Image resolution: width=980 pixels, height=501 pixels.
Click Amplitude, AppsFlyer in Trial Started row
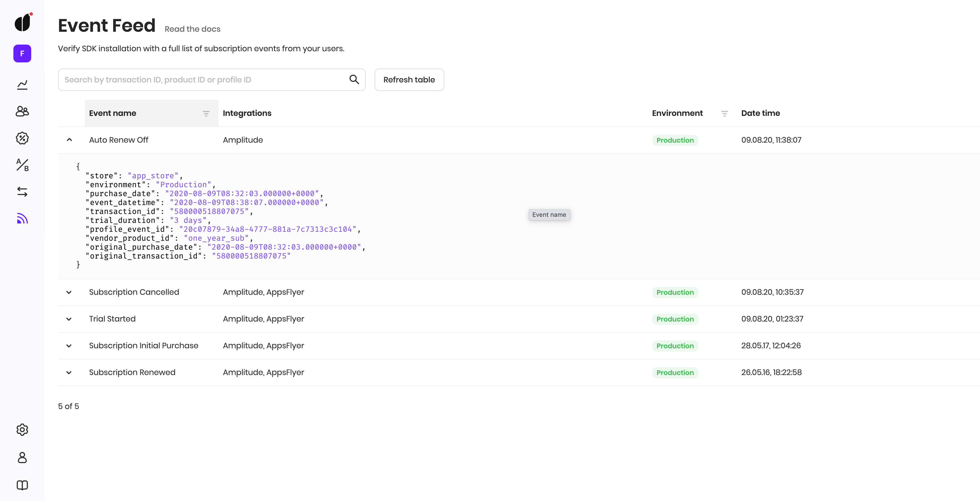pos(263,319)
